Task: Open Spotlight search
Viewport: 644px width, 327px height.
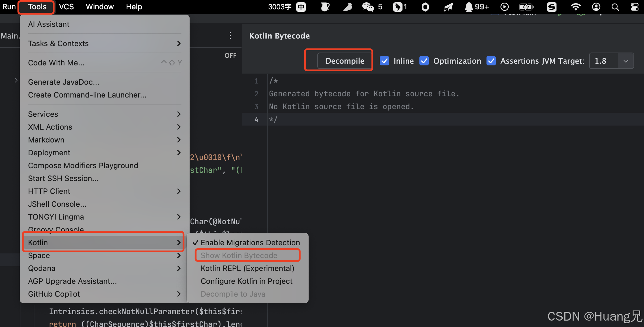Action: (615, 6)
